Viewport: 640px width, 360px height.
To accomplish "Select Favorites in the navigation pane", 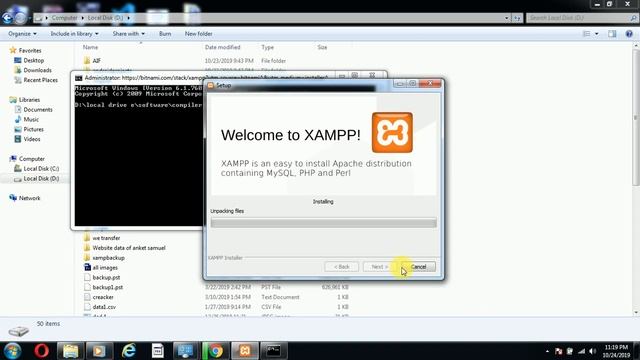I will pyautogui.click(x=30, y=51).
